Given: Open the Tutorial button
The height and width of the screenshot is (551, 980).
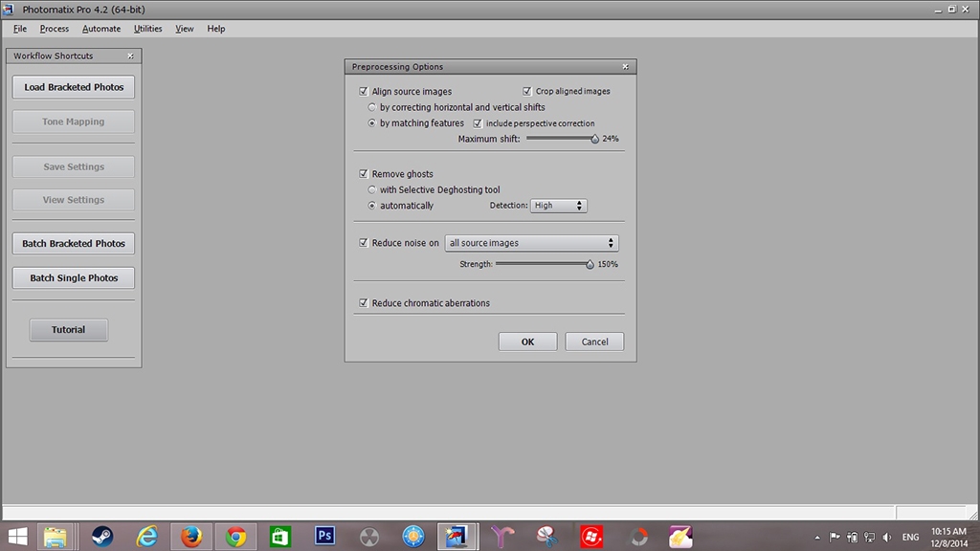Looking at the screenshot, I should [x=69, y=330].
